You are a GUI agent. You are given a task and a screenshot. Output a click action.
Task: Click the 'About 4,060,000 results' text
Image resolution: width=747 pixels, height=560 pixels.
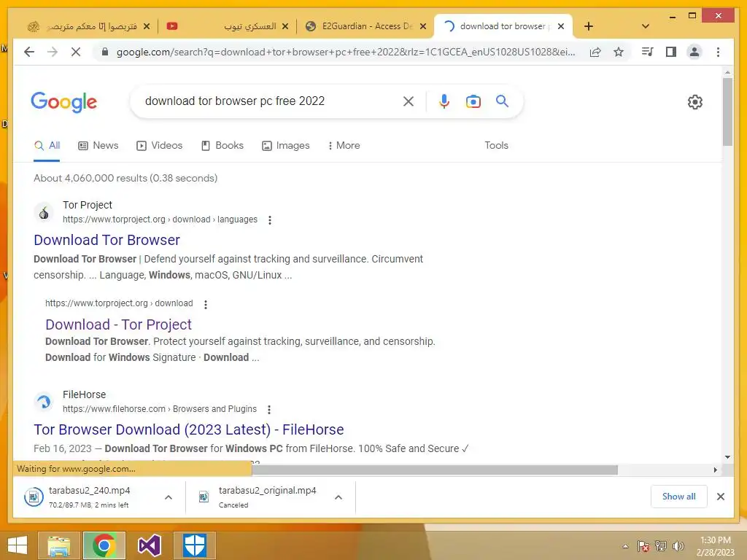pyautogui.click(x=125, y=178)
